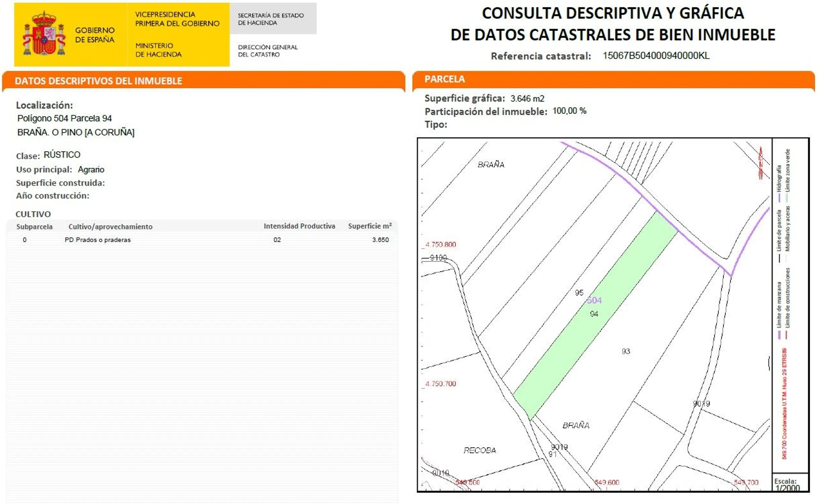Viewport: 820px width, 504px height.
Task: Click the parcel 95 label on map
Action: pos(579,292)
